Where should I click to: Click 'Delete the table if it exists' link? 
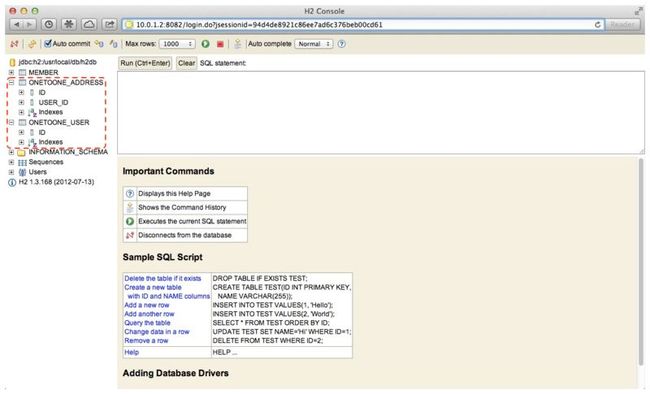coord(162,278)
